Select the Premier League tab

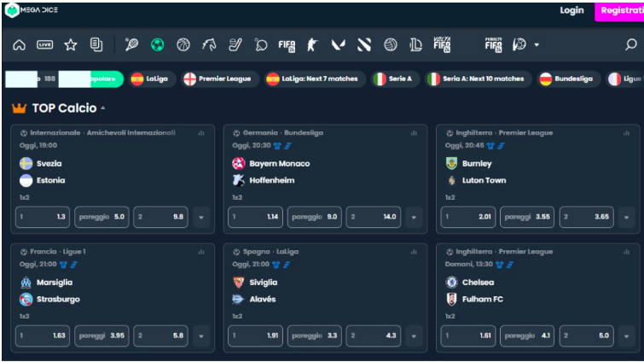click(x=219, y=79)
